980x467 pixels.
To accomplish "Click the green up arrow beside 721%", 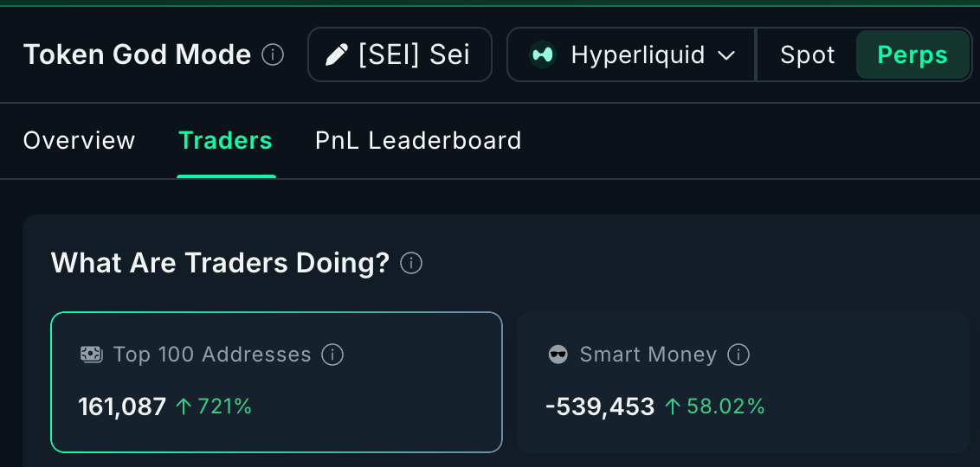I will 183,406.
